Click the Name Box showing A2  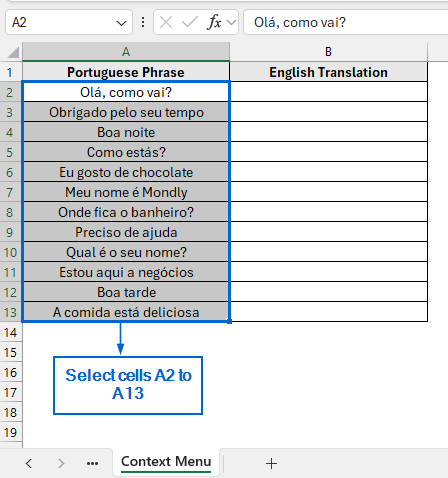point(69,22)
